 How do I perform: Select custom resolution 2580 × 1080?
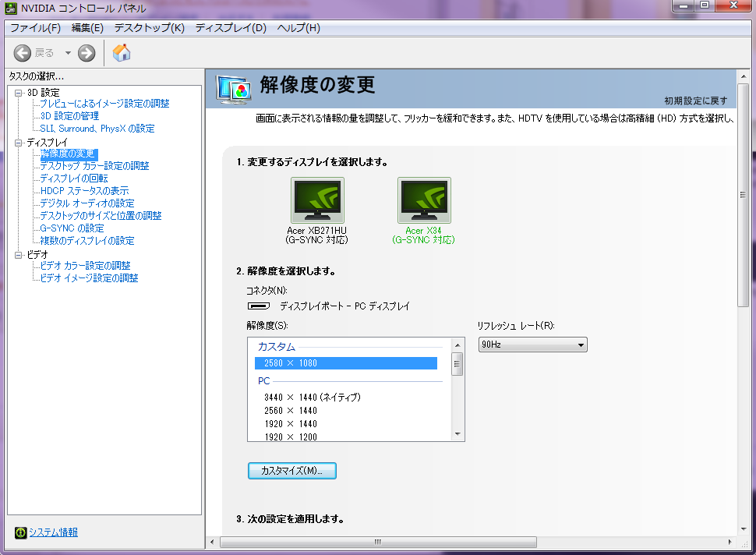pos(346,363)
